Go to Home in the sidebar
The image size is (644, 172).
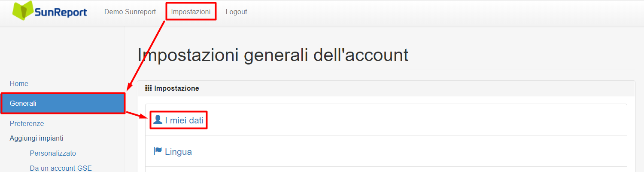tap(19, 83)
